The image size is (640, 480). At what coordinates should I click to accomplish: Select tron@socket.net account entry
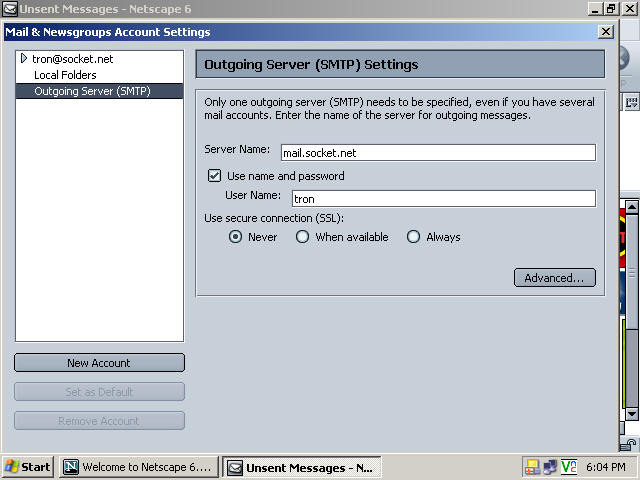click(73, 59)
